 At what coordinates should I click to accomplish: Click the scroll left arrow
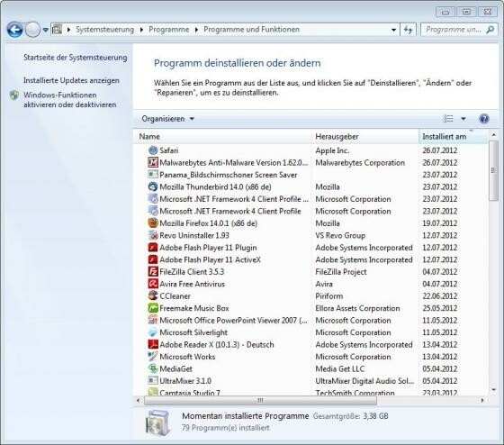pyautogui.click(x=139, y=400)
